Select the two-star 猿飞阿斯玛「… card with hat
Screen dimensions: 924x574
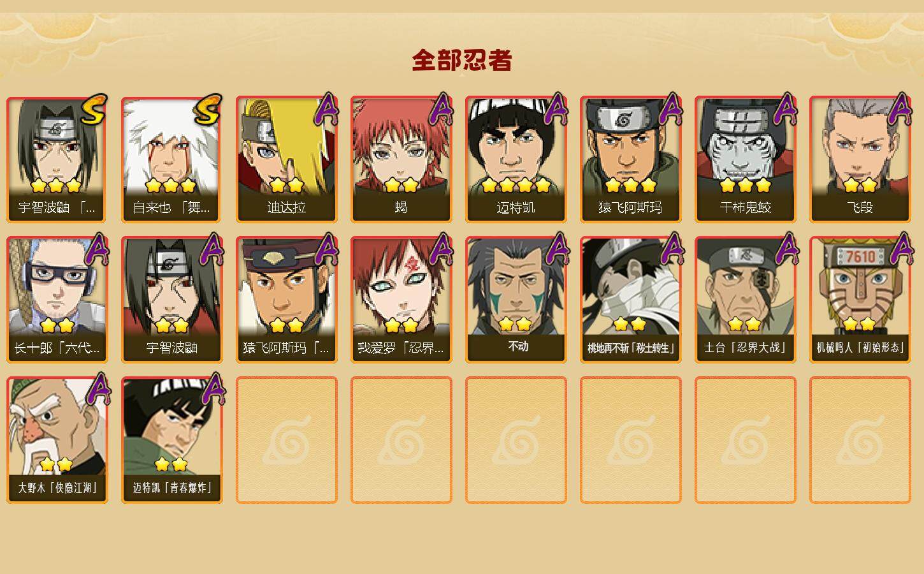coord(287,300)
